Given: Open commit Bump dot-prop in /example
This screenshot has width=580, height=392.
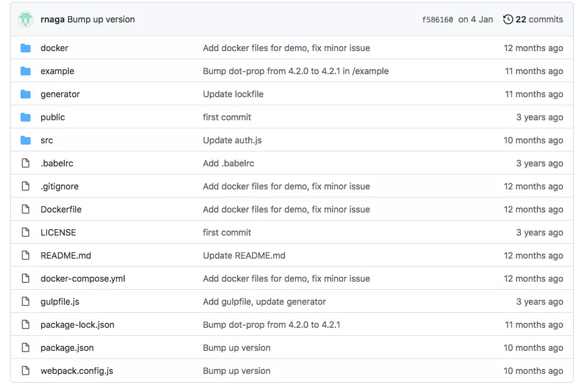Looking at the screenshot, I should [296, 71].
